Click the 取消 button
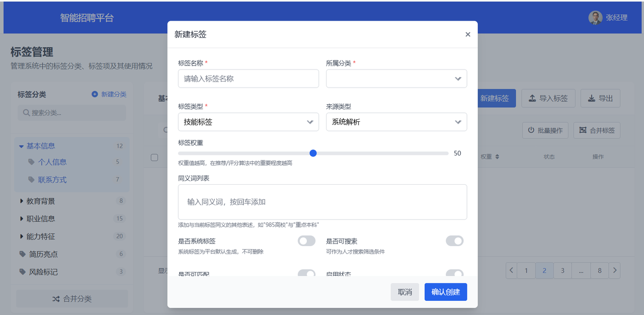Viewport: 644px width, 315px height. coord(405,292)
